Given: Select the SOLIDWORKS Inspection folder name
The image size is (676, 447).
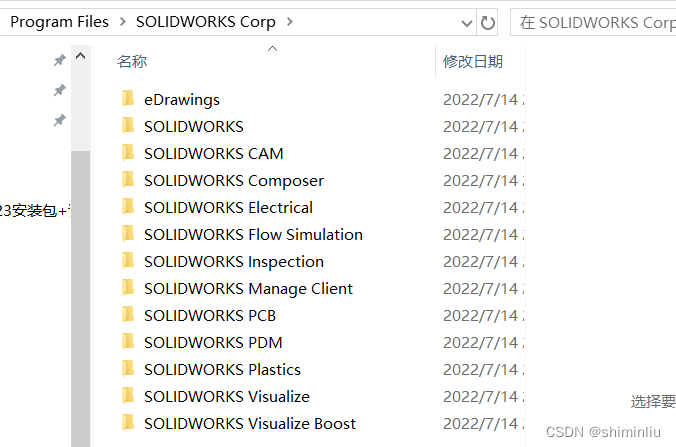Looking at the screenshot, I should (x=234, y=262).
